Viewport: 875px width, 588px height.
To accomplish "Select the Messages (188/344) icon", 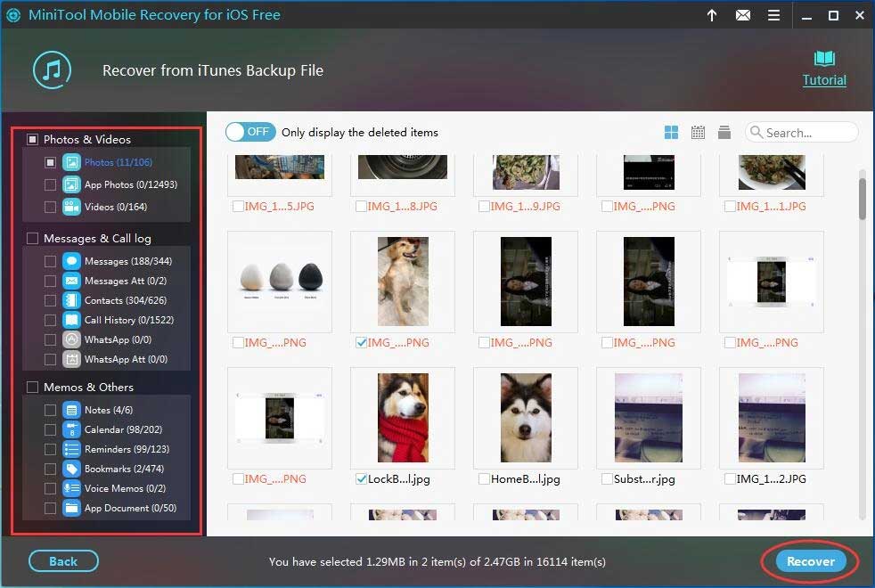I will click(71, 261).
